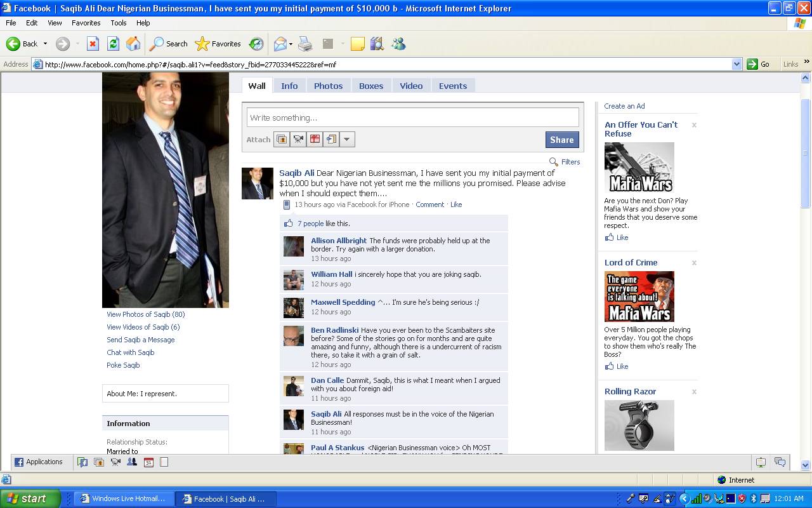Click the Share button
Image resolution: width=812 pixels, height=508 pixels.
(x=562, y=140)
